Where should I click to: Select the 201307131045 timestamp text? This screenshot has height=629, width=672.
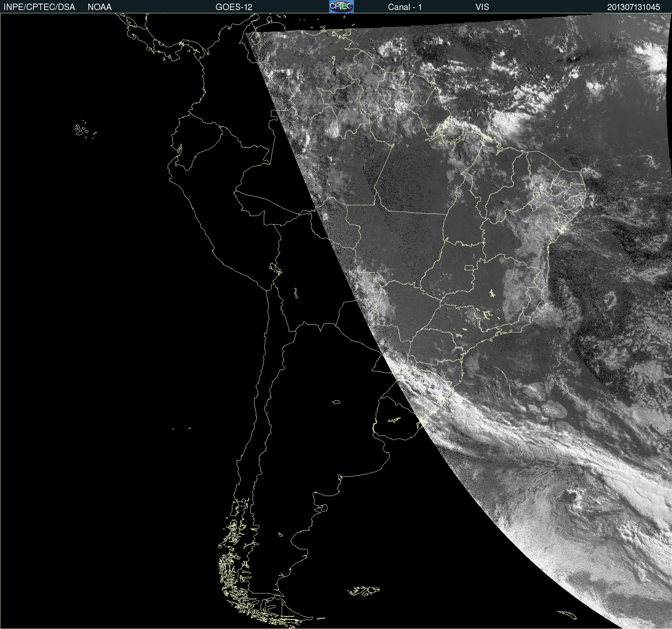(634, 7)
